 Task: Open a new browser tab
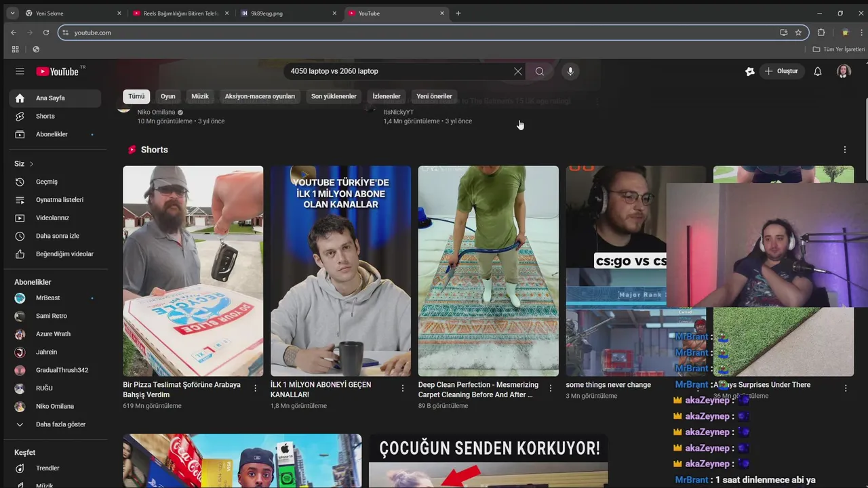point(458,13)
